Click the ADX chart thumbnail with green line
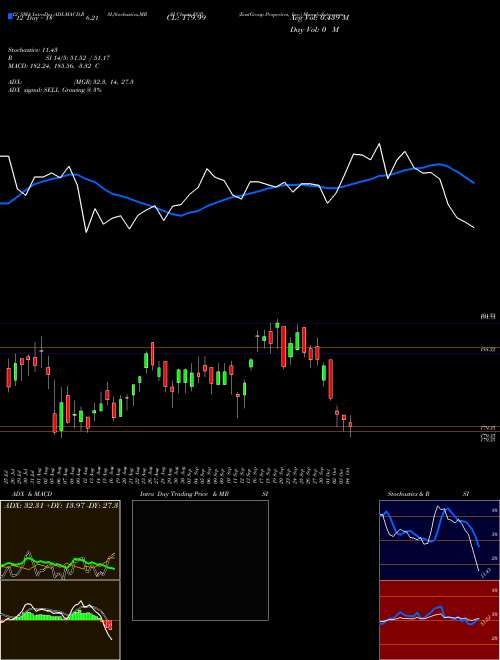 click(60, 540)
